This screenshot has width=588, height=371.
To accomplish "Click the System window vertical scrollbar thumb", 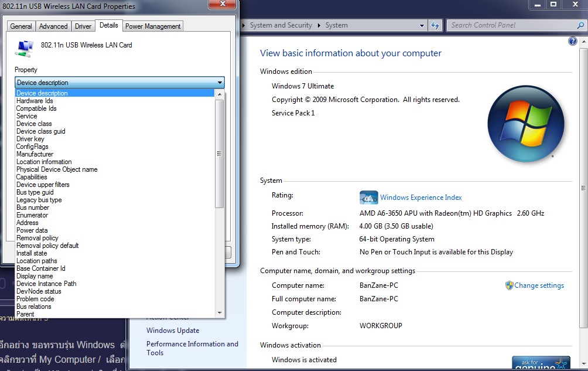I will coord(583,188).
